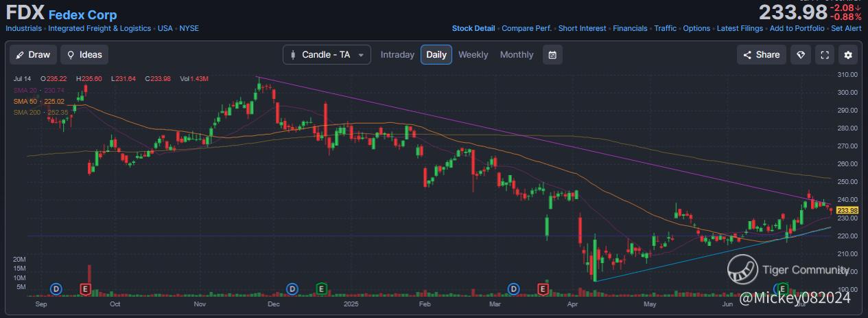
Task: Click the Jul 14 date label
Action: click(x=22, y=79)
